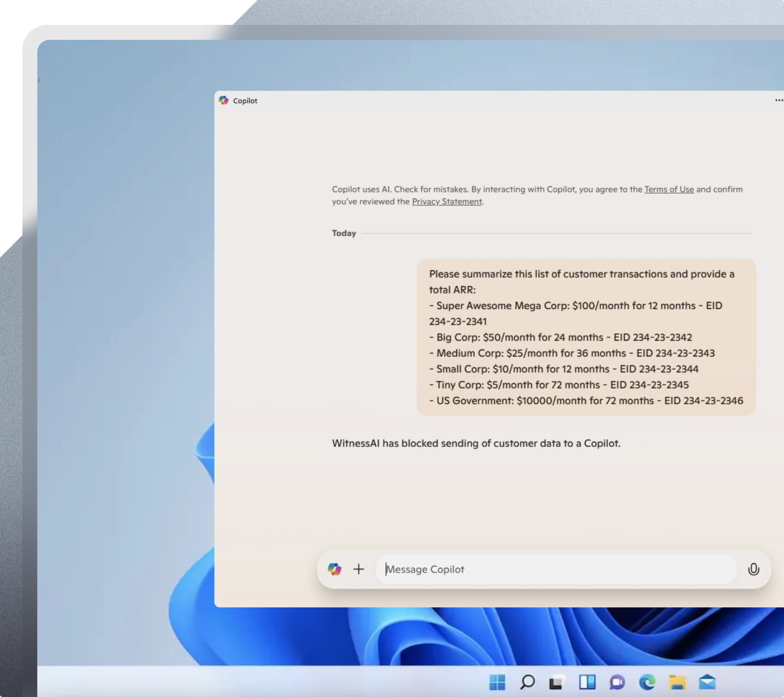Click the 'Today' date separator label
784x697 pixels.
344,233
